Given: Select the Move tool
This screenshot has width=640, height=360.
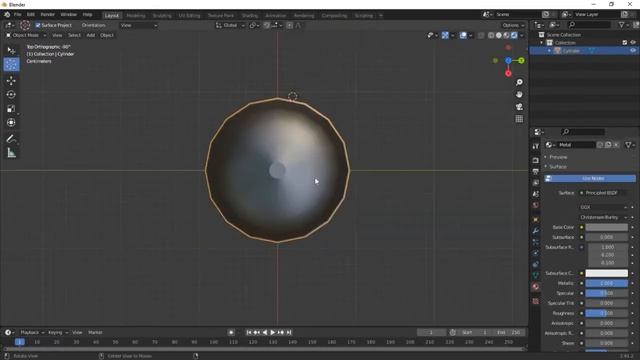Looking at the screenshot, I should pyautogui.click(x=11, y=80).
